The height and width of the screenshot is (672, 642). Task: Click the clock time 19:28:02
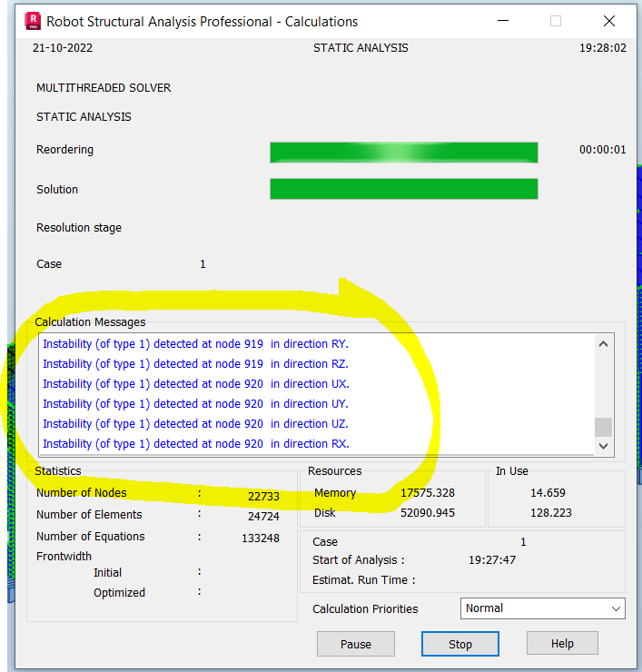(x=603, y=47)
